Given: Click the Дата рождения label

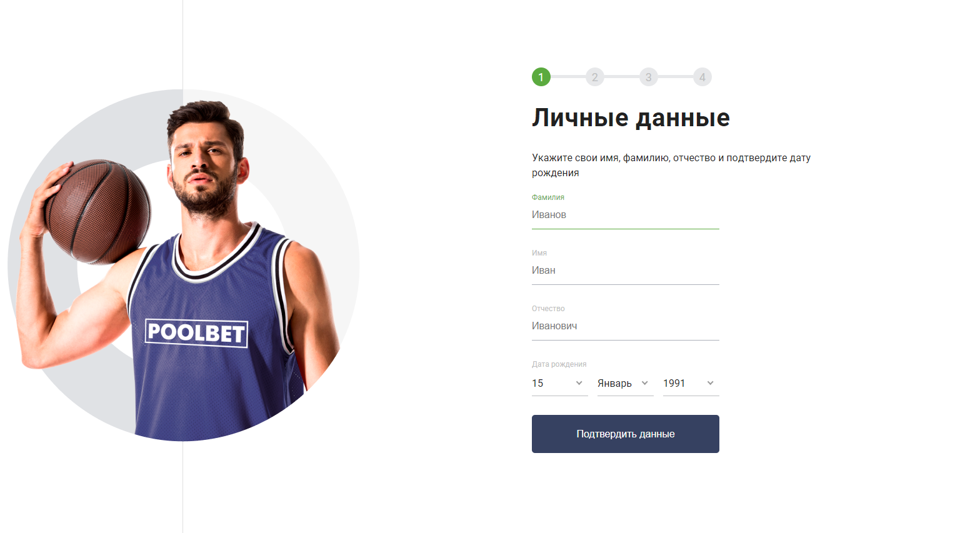Looking at the screenshot, I should pyautogui.click(x=559, y=364).
